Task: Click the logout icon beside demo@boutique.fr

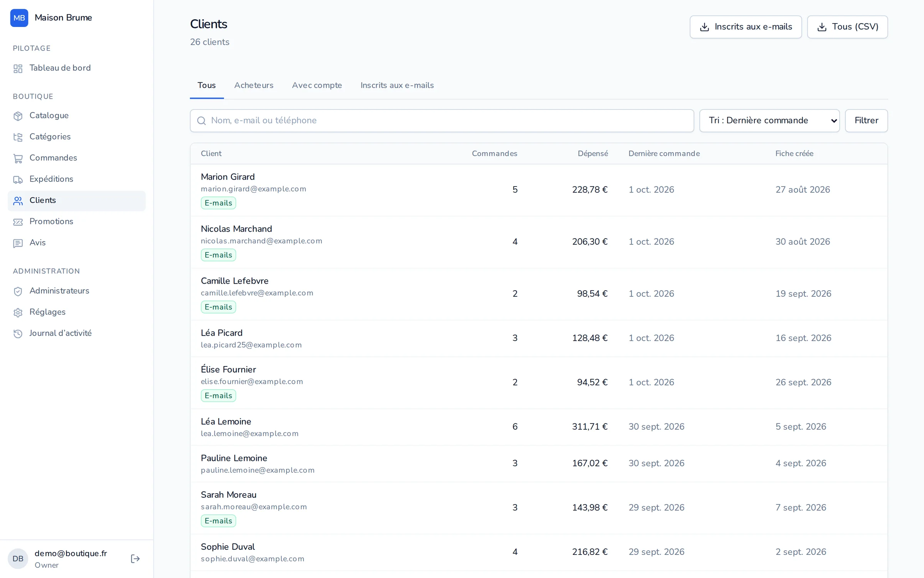Action: [135, 559]
